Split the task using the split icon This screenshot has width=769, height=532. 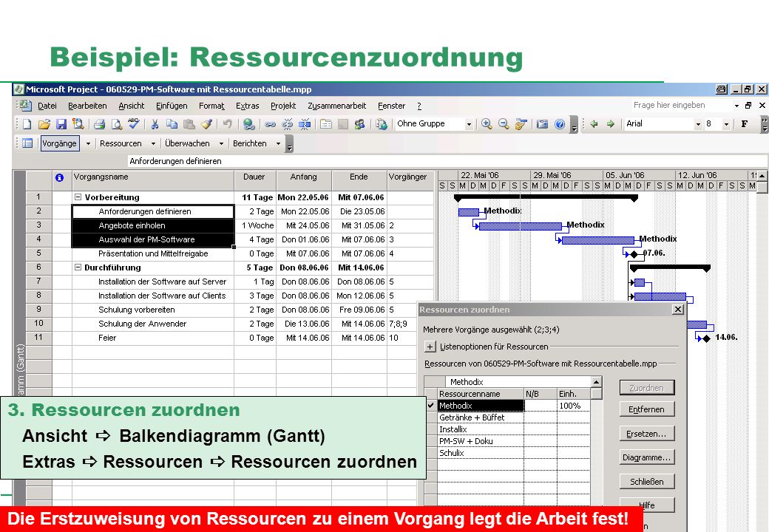pos(305,124)
